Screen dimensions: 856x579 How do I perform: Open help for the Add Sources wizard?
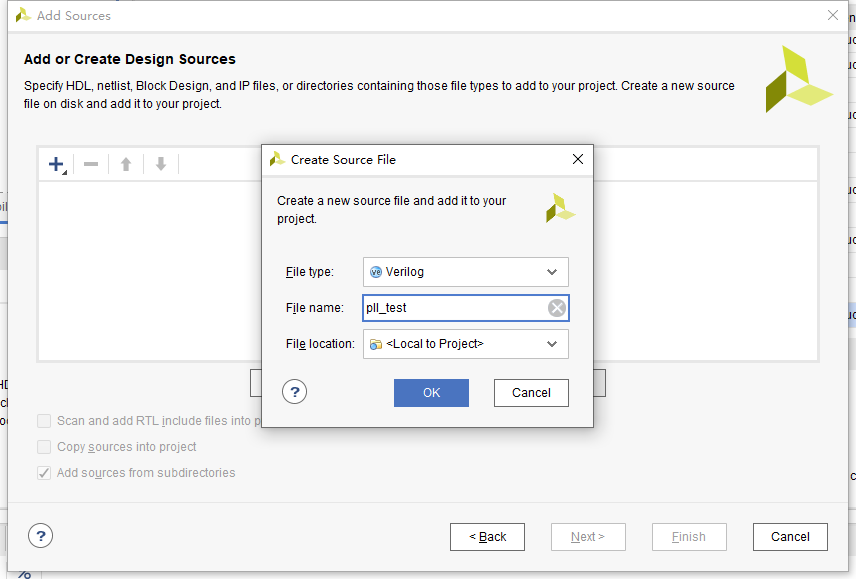click(x=40, y=536)
